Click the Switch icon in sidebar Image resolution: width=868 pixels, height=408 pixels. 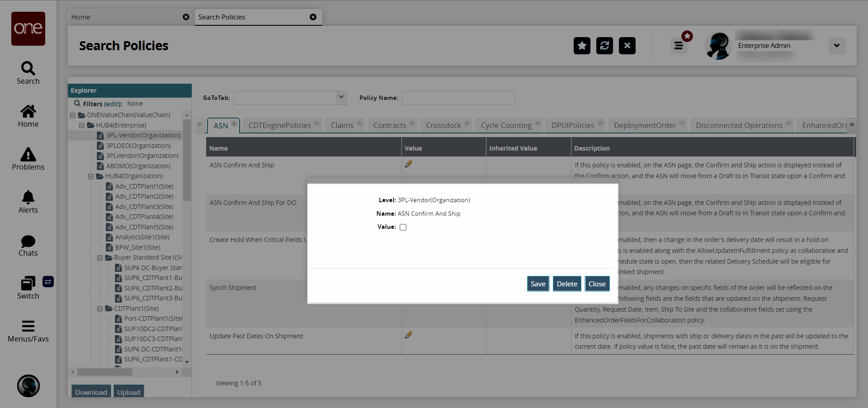pyautogui.click(x=28, y=284)
